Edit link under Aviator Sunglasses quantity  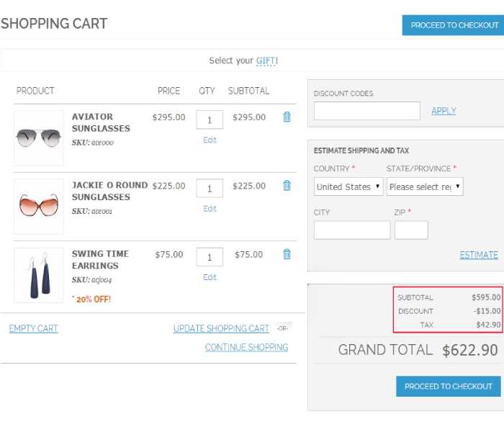click(x=210, y=140)
